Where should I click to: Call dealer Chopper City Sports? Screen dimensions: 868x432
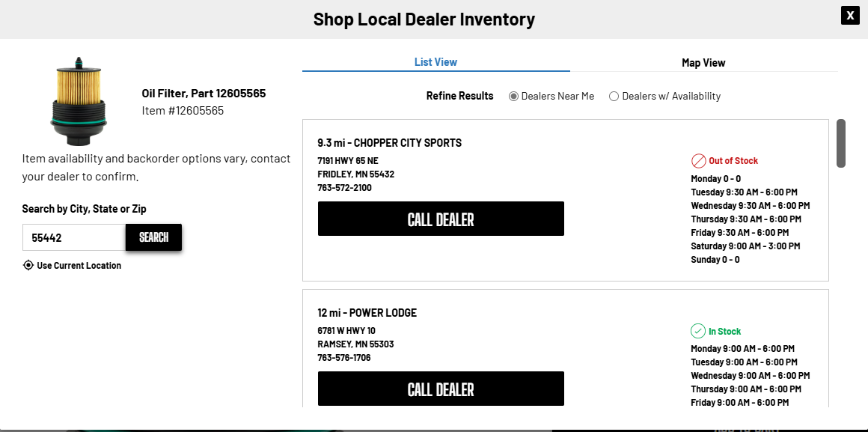(x=441, y=219)
